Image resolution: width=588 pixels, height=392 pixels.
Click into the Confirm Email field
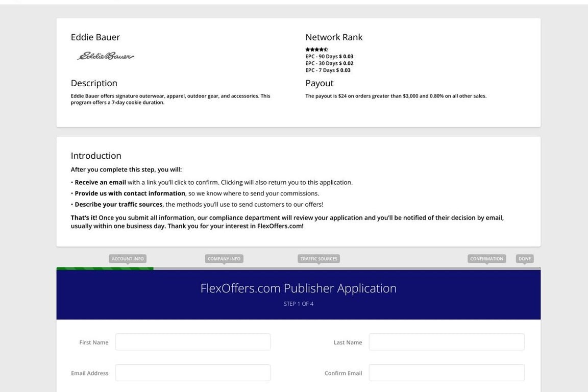pyautogui.click(x=446, y=373)
